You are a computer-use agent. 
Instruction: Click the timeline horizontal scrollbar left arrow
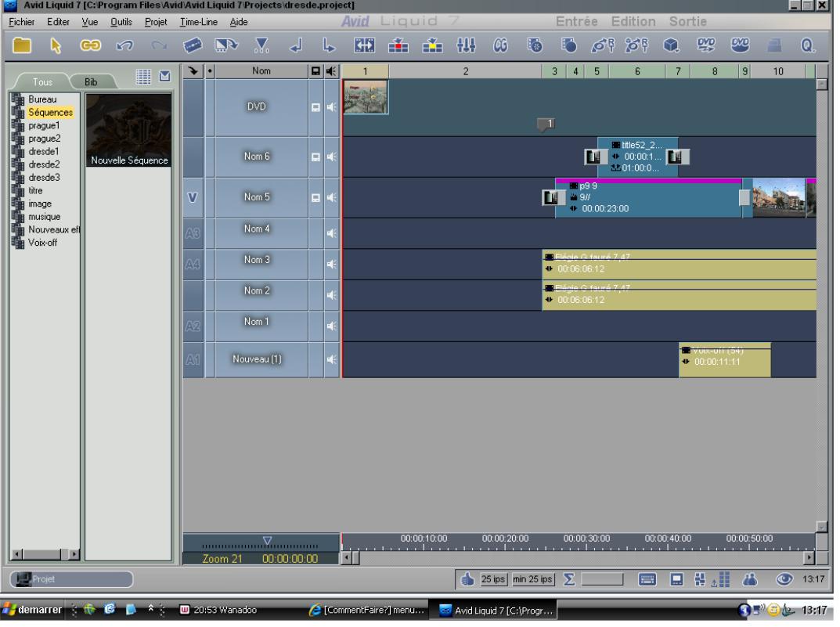tap(347, 558)
